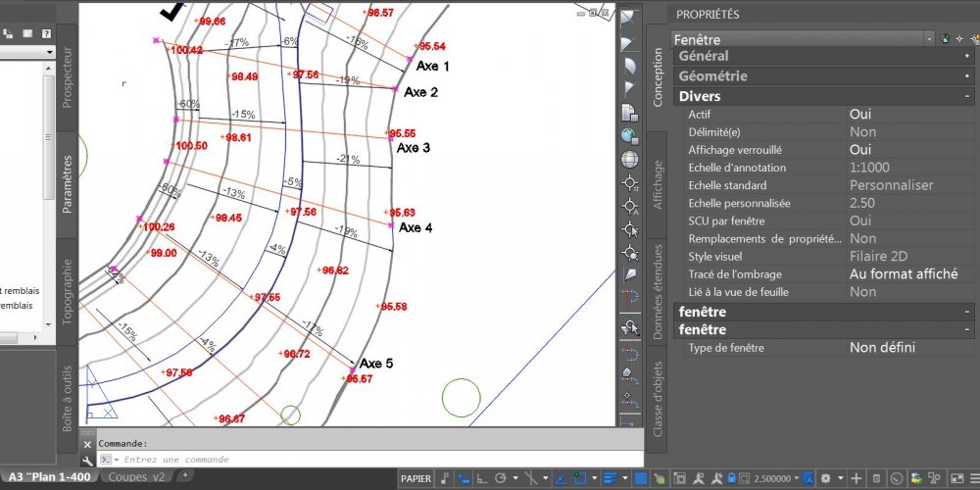
Task: Click the globe icon in vertical toolbar
Action: (x=629, y=160)
